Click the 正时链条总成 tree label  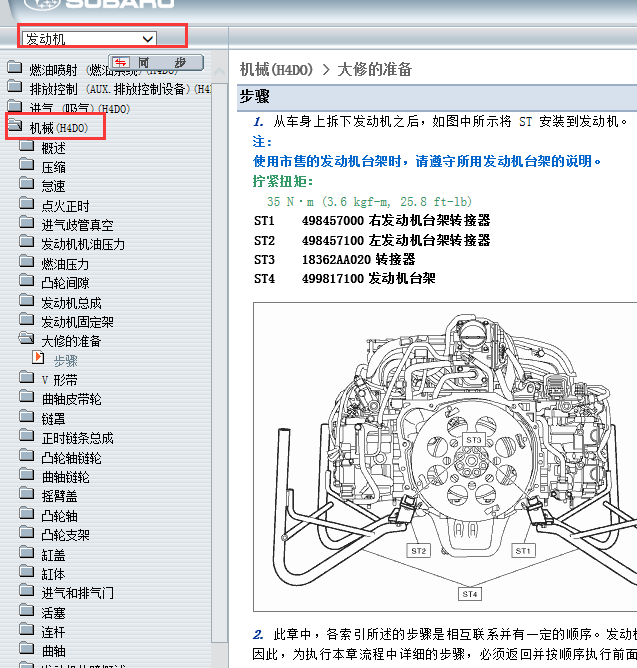point(77,438)
